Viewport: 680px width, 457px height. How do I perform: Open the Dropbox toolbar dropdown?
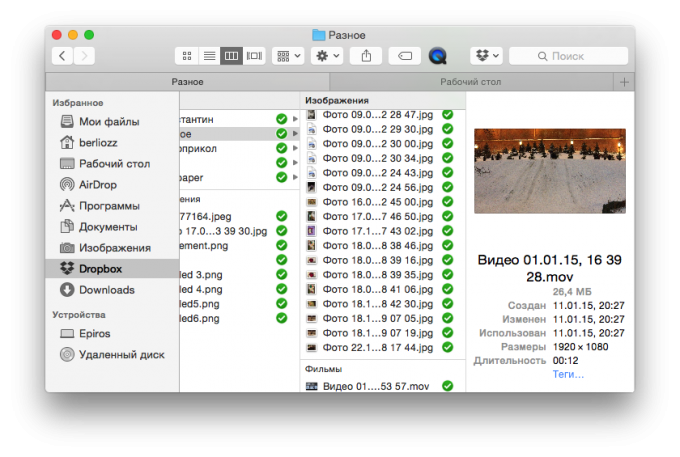pos(486,56)
